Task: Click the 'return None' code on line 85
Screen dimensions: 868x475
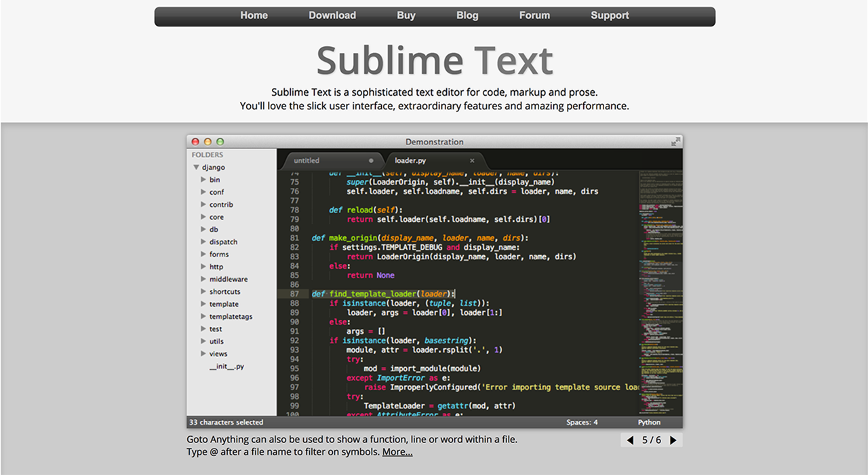Action: 370,275
